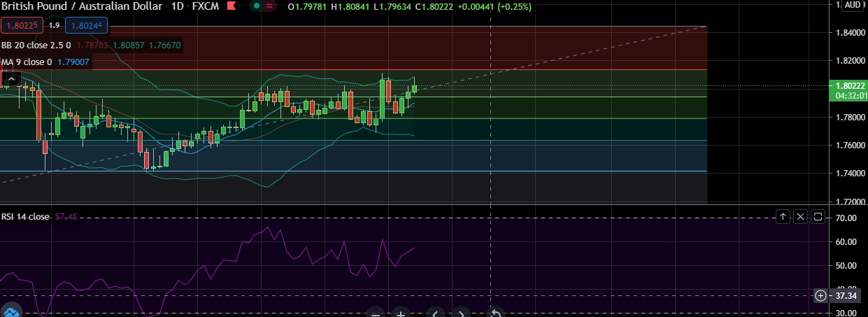The width and height of the screenshot is (868, 317).
Task: Click the RSI scale value 50.00
Action: [x=846, y=266]
